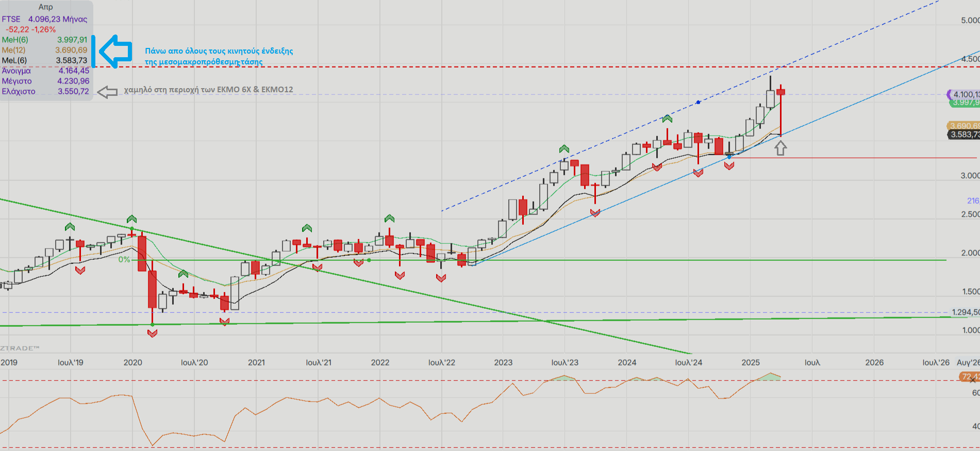Select the Me(12) 3.690,69 indicator row

point(45,50)
